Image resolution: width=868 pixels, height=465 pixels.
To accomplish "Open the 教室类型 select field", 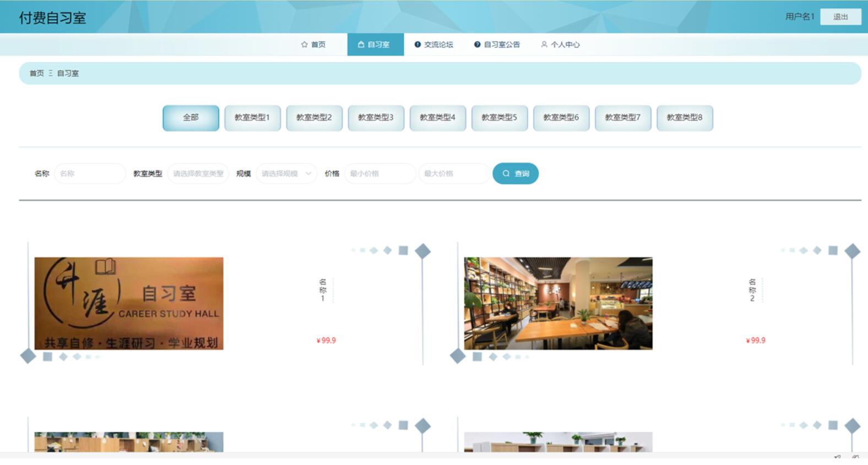I will [198, 173].
